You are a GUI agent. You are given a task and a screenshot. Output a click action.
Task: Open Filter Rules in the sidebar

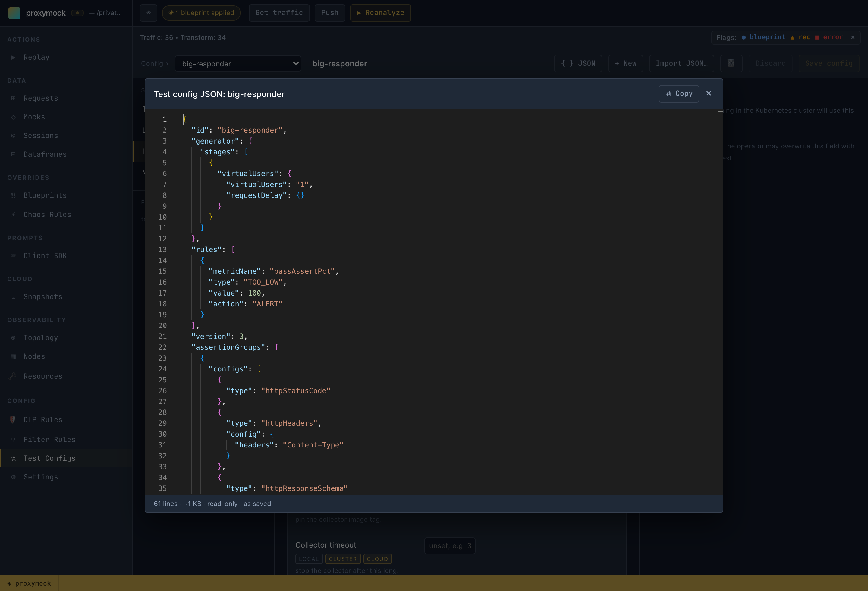coord(66,440)
